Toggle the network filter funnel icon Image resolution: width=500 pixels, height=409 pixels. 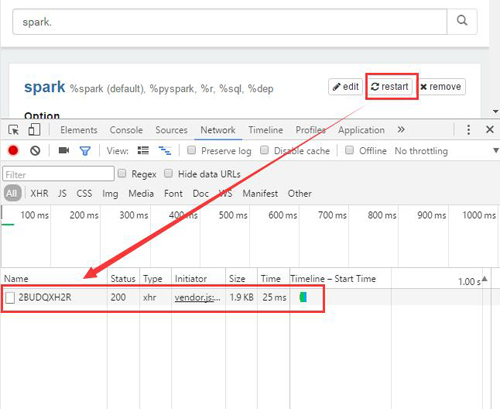click(x=85, y=151)
